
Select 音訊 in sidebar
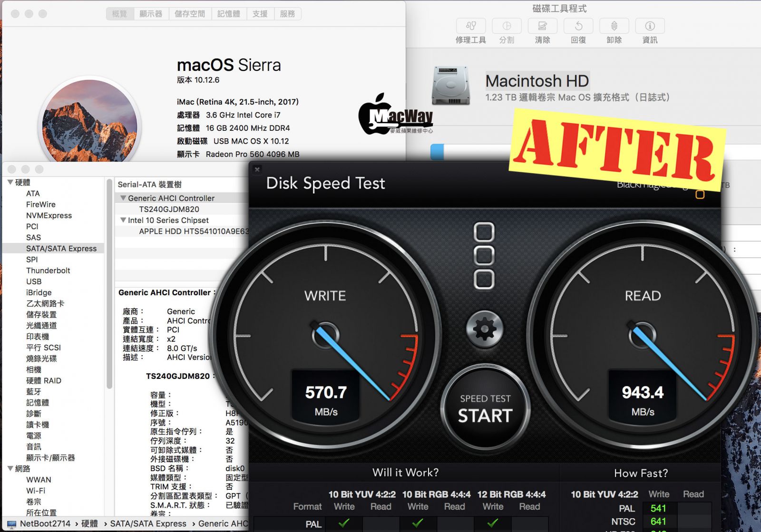pyautogui.click(x=33, y=446)
